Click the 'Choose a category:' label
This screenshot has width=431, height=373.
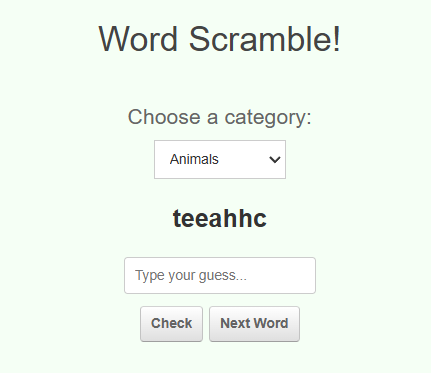click(220, 117)
